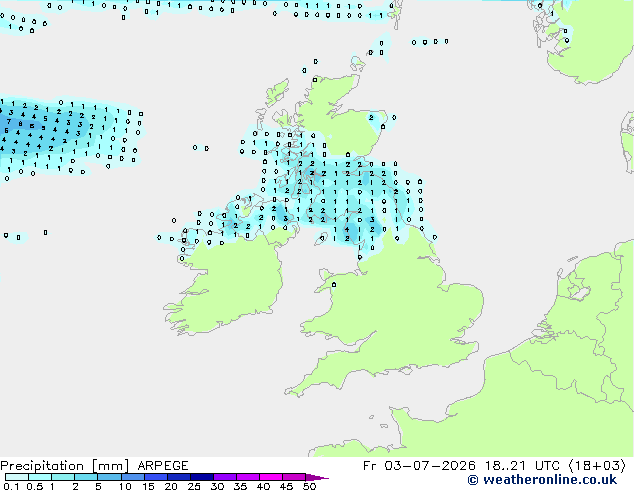Click the legend value label '15'
This screenshot has width=634, height=490.
(148, 486)
